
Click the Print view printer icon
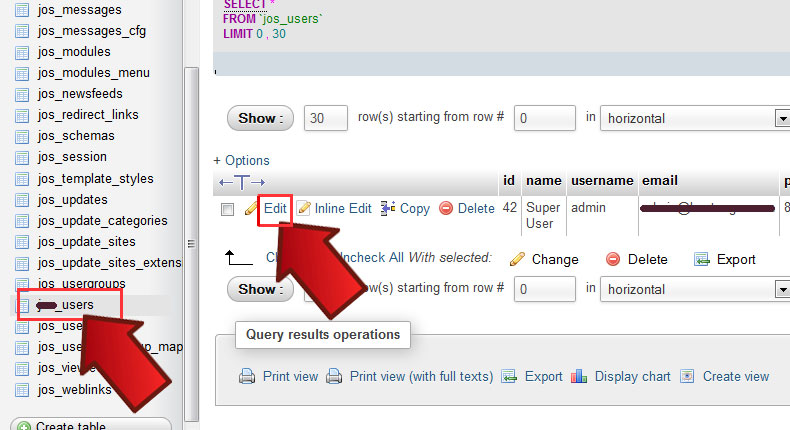tap(247, 376)
